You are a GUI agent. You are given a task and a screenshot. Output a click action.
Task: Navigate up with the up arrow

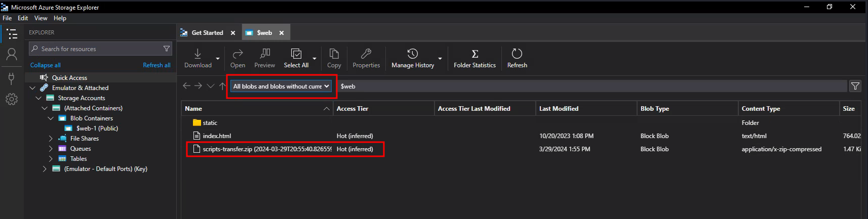pyautogui.click(x=222, y=86)
